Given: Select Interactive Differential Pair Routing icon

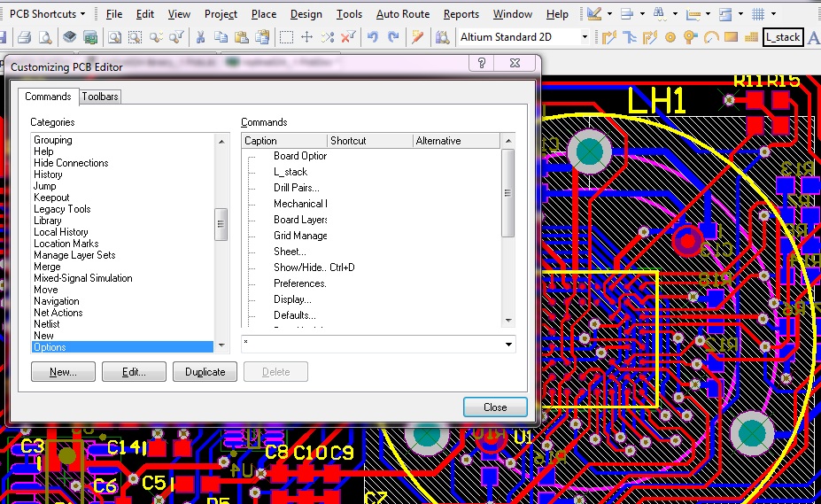Looking at the screenshot, I should [x=650, y=37].
